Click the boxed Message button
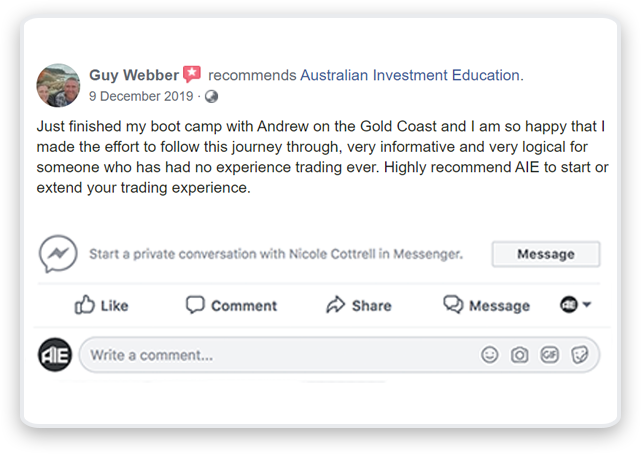This screenshot has width=641, height=454. click(x=546, y=254)
